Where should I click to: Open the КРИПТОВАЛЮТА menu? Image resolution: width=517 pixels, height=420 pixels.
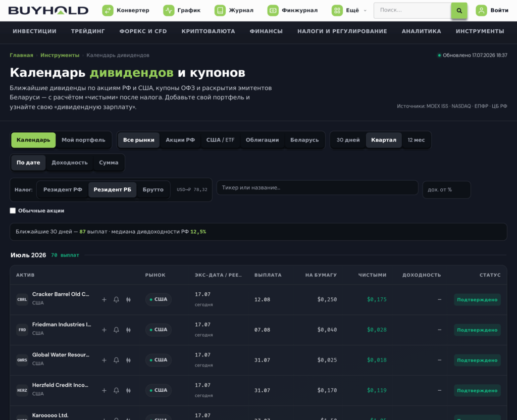209,31
